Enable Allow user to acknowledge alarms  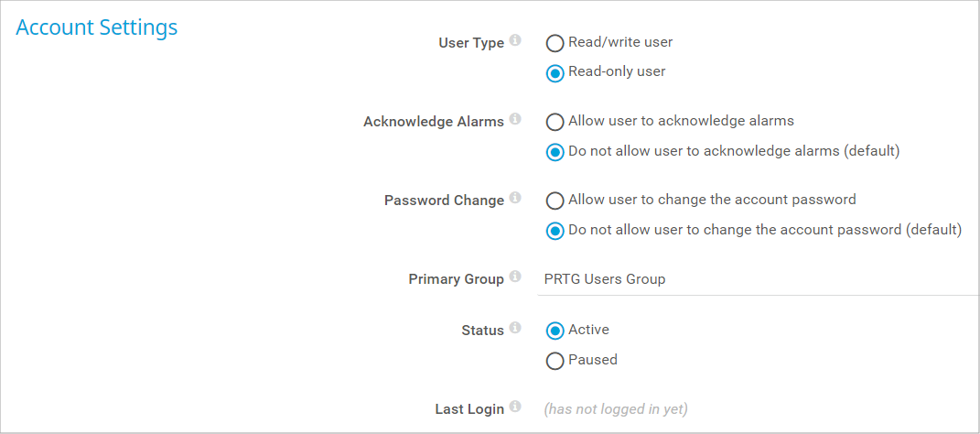(555, 122)
